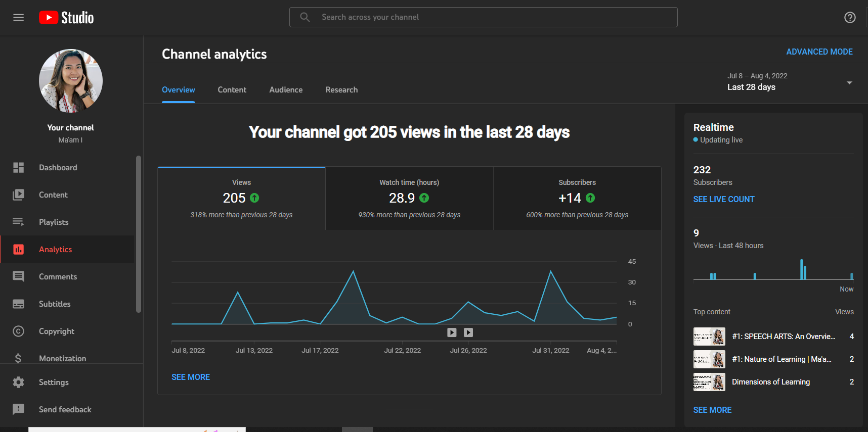Click the search magnifier icon
The width and height of the screenshot is (868, 432).
click(x=305, y=17)
